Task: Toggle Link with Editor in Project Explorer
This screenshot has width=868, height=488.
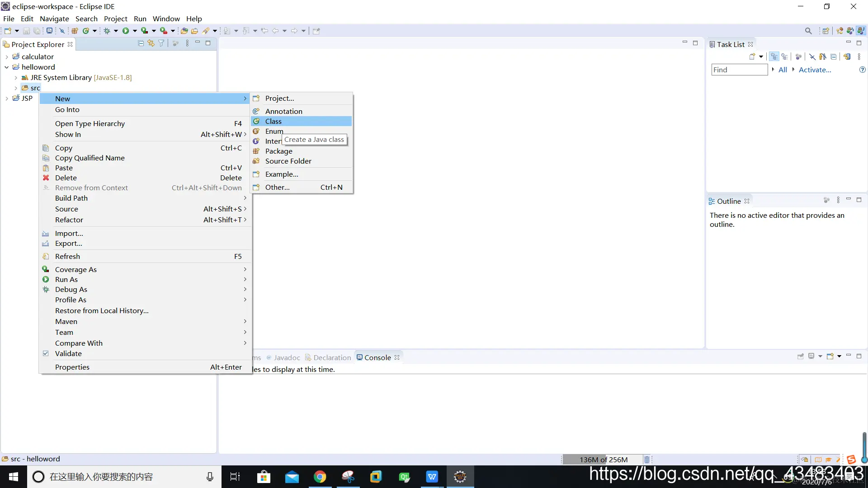Action: pos(151,43)
